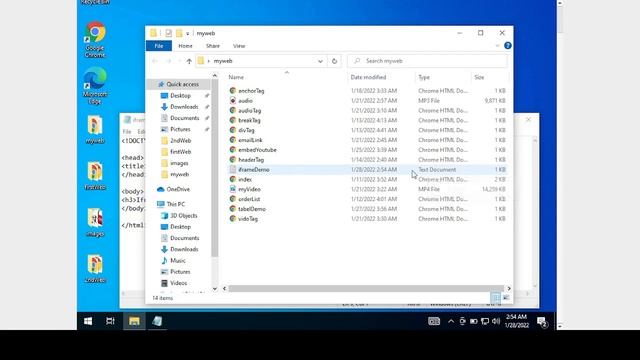Screen dimensions: 640x360
Task: Open address bar history dropdown
Action: 320,61
